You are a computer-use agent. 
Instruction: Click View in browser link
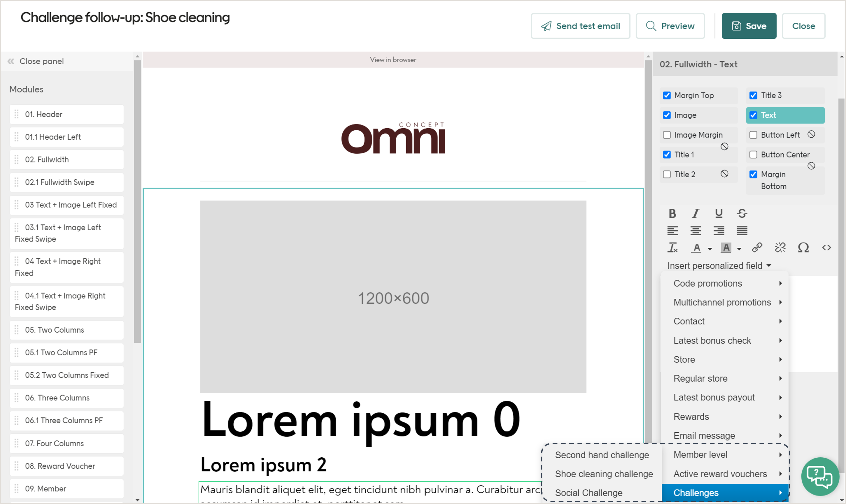[x=393, y=60]
